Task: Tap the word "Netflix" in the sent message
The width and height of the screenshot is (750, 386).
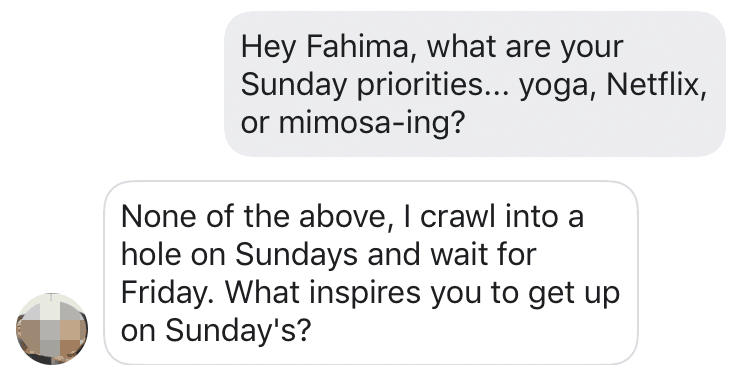Action: coord(655,85)
